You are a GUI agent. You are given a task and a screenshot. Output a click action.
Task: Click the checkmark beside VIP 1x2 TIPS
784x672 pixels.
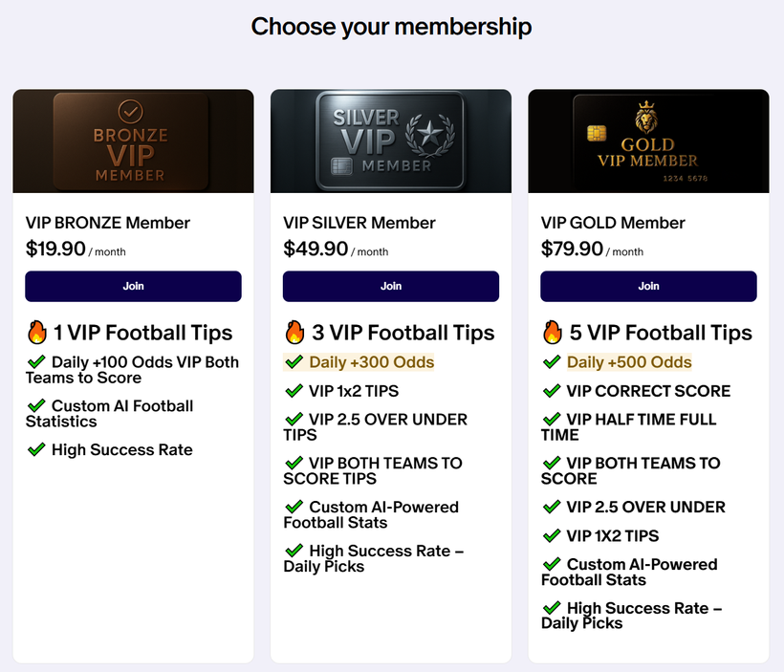click(x=294, y=391)
